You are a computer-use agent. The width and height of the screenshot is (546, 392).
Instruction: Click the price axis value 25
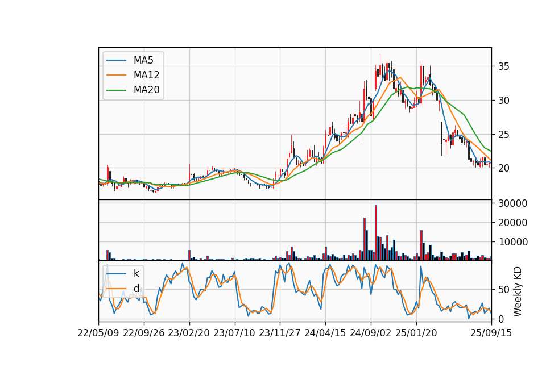pyautogui.click(x=504, y=135)
